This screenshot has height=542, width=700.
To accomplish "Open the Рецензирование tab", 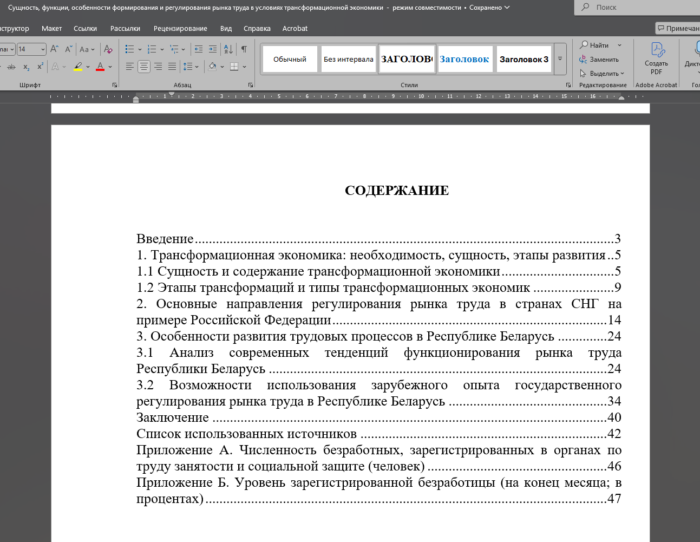I will tap(180, 28).
